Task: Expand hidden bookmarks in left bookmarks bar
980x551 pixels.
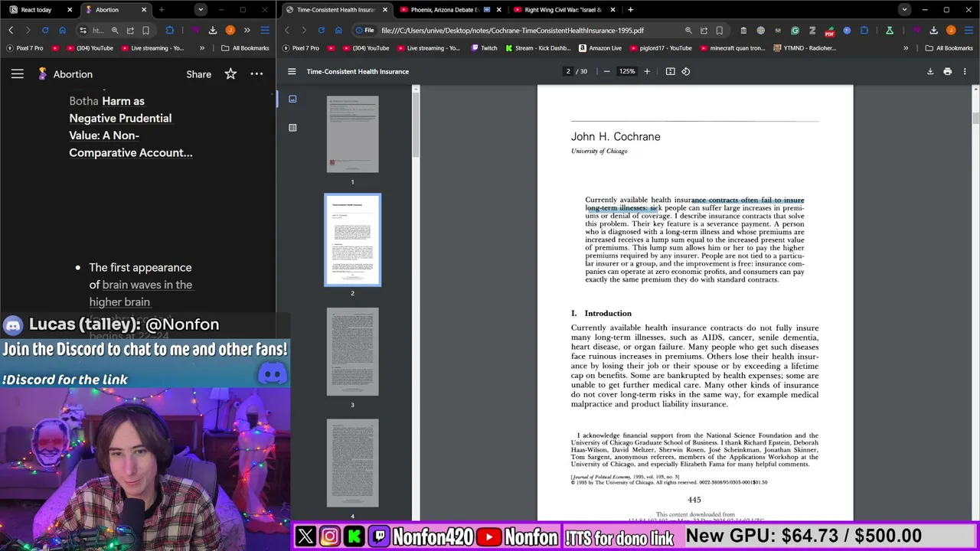Action: tap(202, 48)
